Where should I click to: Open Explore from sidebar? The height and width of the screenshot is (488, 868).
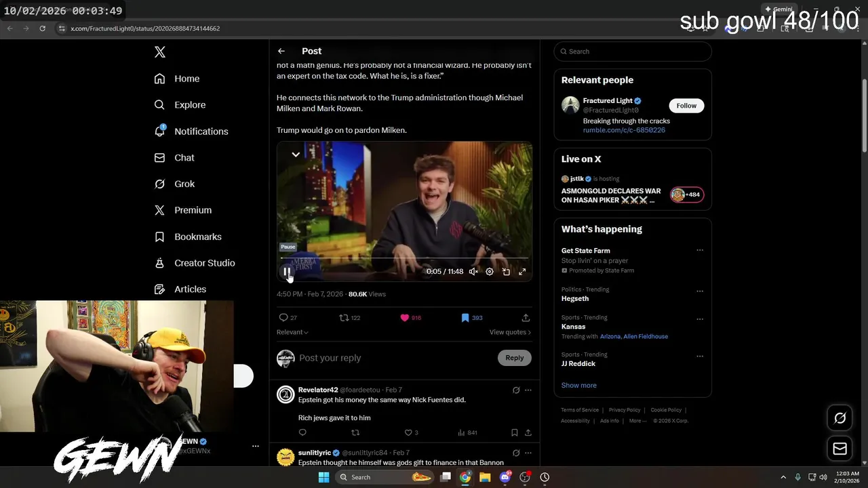[x=180, y=105]
